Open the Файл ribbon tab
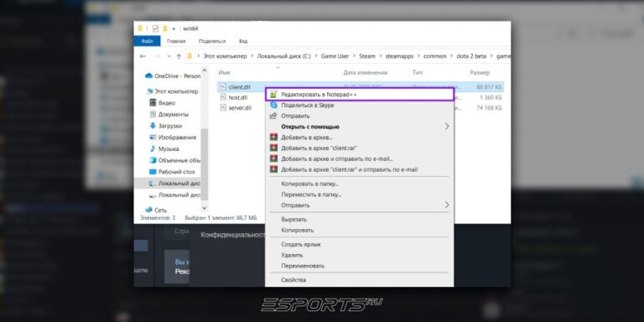Screen dimensions: 644x322 (x=147, y=41)
